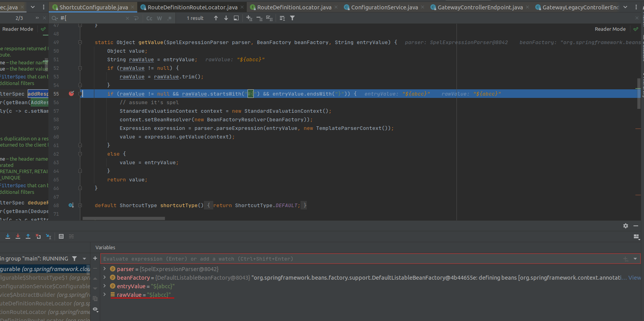Click Step Out debugger icon
This screenshot has width=644, height=321.
click(28, 236)
